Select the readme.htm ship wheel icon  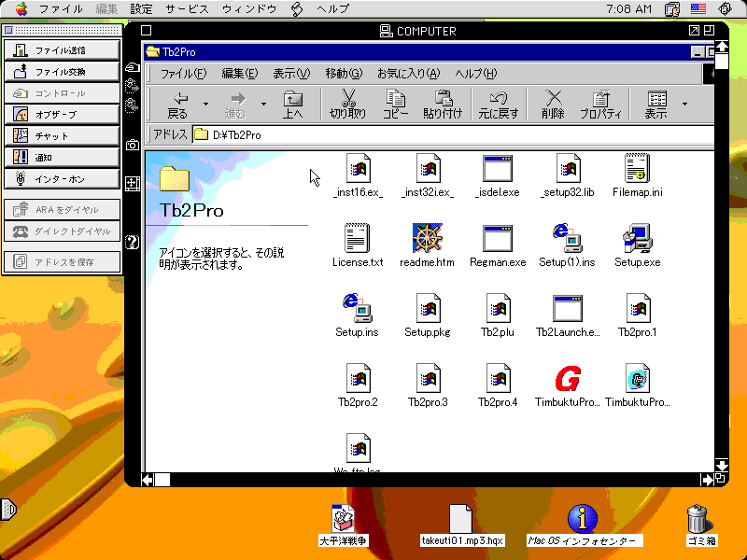(428, 238)
